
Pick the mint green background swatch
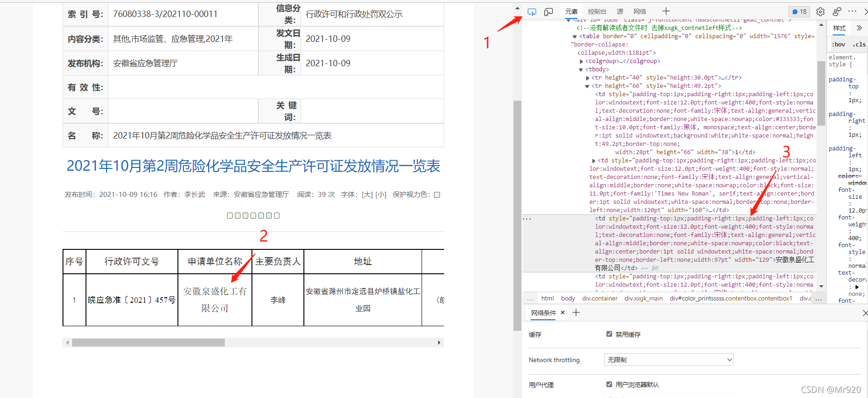261,215
